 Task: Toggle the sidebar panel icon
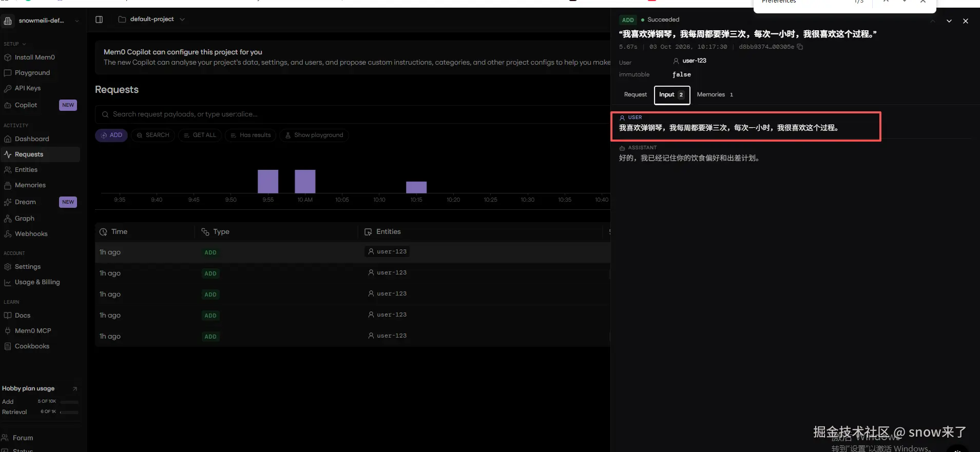99,19
